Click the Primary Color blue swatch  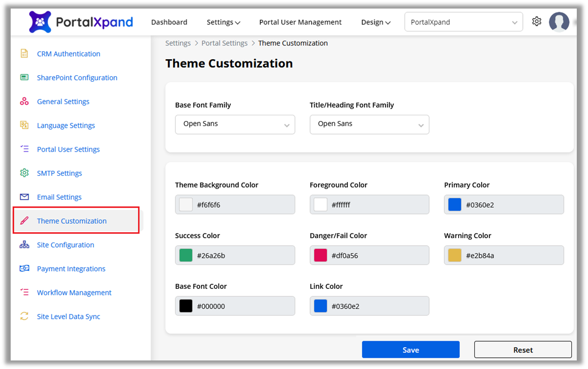click(x=455, y=205)
